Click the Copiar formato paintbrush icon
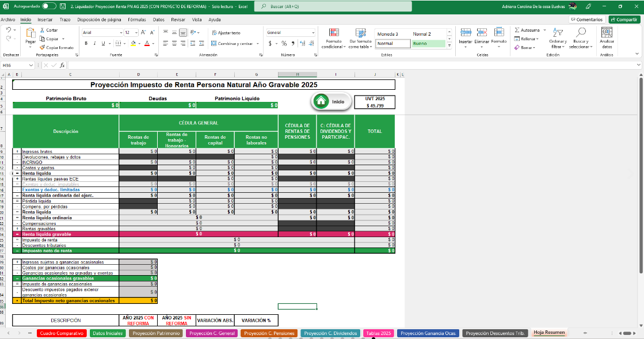Image resolution: width=644 pixels, height=339 pixels. tap(43, 47)
